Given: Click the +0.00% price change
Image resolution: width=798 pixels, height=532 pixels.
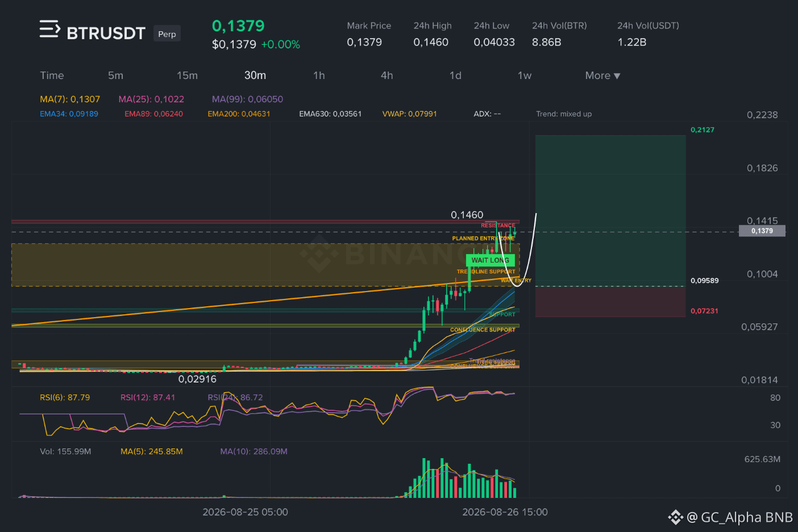Looking at the screenshot, I should pos(280,44).
